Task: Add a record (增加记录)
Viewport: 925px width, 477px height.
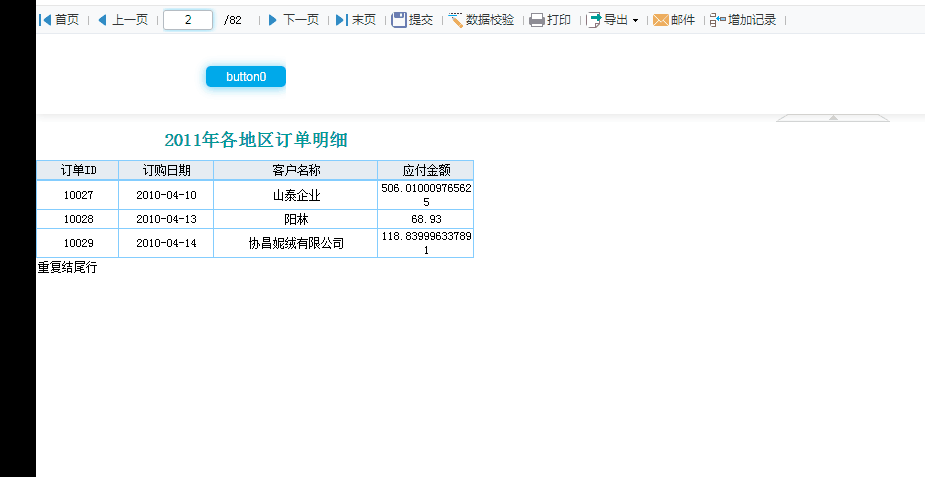Action: coord(743,20)
